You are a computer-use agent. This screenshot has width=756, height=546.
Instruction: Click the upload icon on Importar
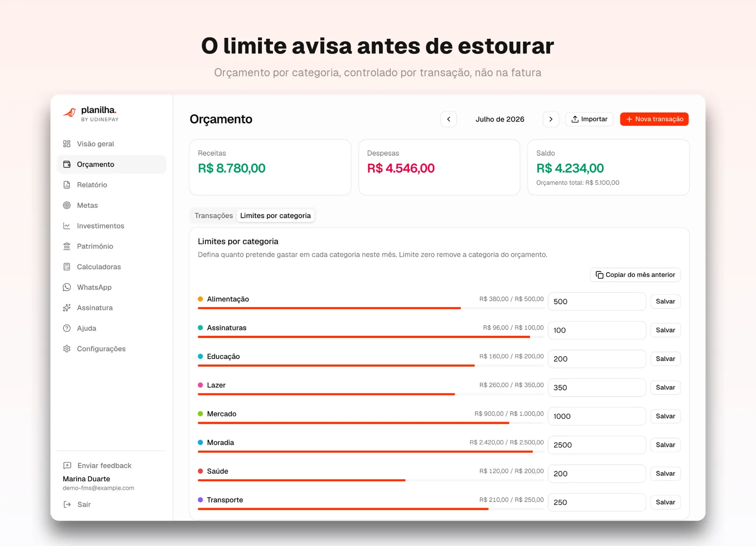click(575, 119)
